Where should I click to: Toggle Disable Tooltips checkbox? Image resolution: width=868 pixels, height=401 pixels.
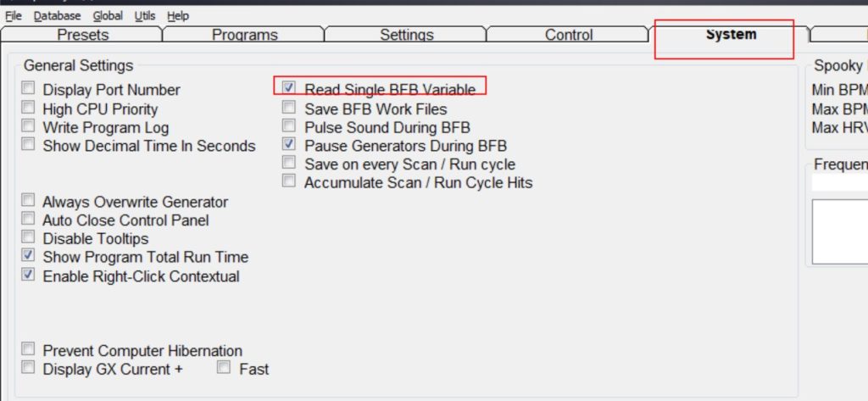[29, 237]
